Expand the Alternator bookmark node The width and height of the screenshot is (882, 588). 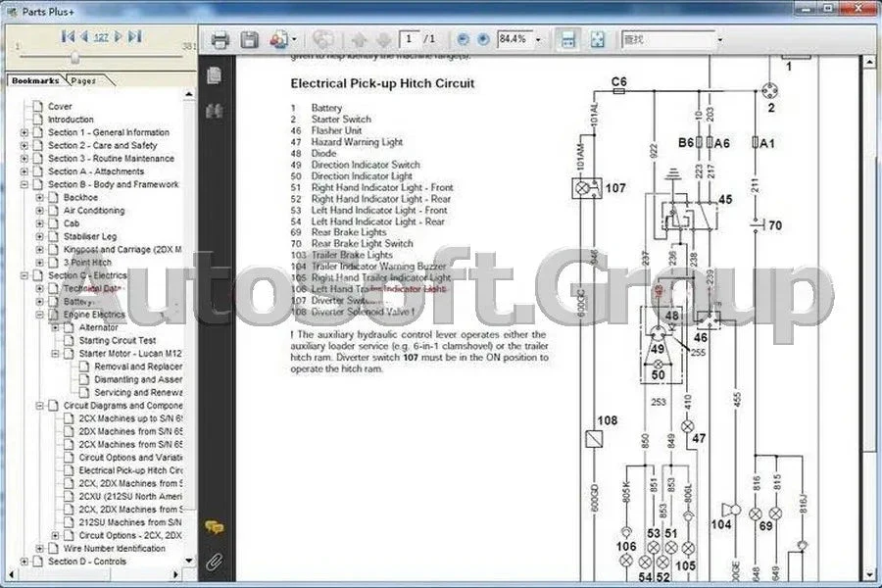tap(56, 327)
